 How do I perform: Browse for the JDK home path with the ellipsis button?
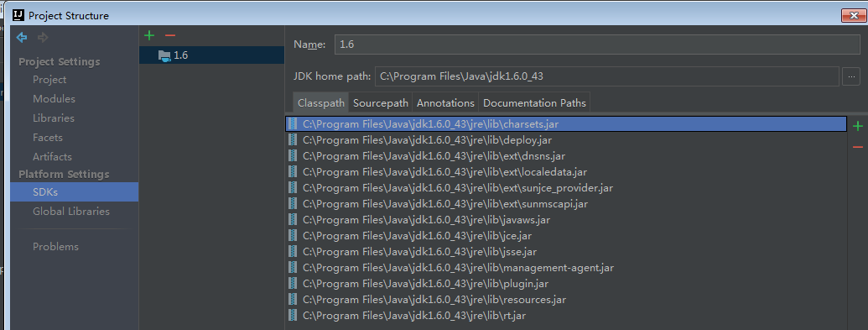pyautogui.click(x=851, y=76)
